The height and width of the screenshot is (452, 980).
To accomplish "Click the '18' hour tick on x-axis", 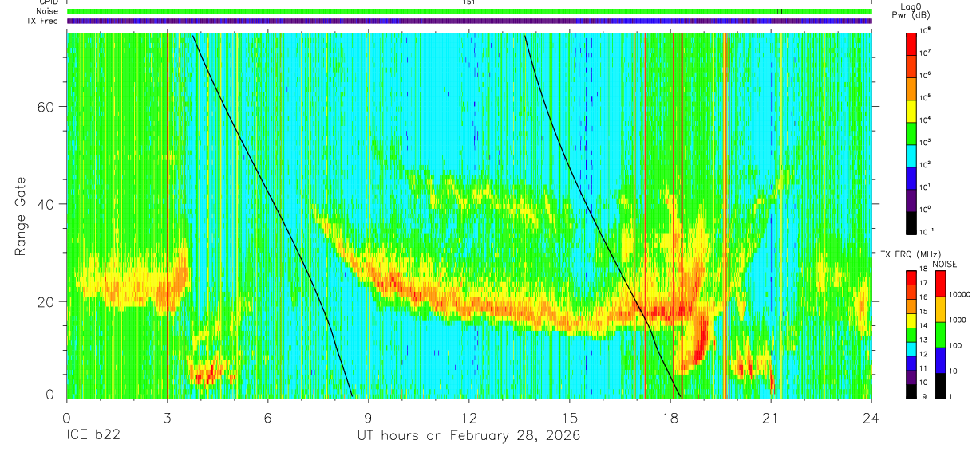I will (x=670, y=417).
